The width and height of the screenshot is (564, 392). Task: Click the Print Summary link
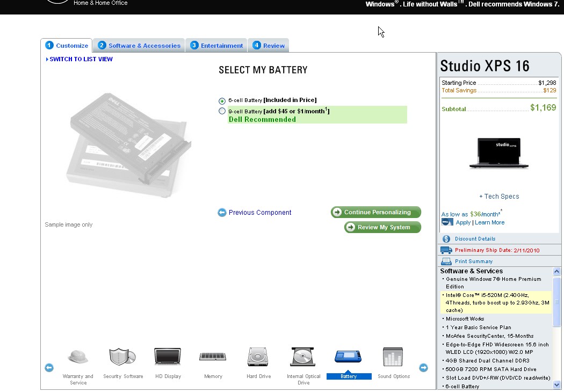coord(473,262)
